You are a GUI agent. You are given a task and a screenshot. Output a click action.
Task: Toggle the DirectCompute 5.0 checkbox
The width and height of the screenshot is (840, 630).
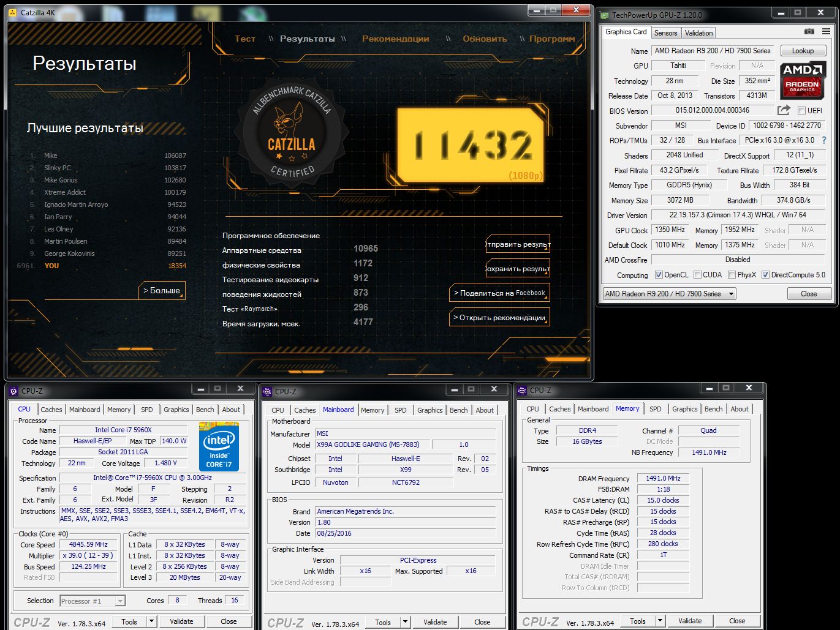click(x=765, y=275)
